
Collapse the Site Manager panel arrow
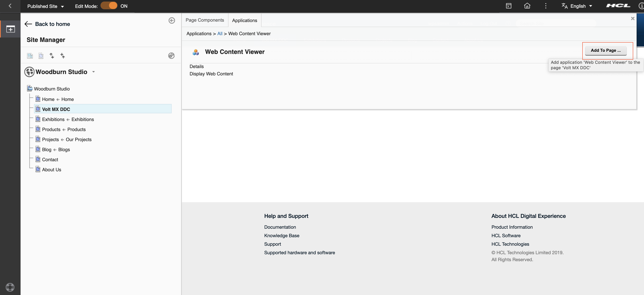click(x=171, y=20)
